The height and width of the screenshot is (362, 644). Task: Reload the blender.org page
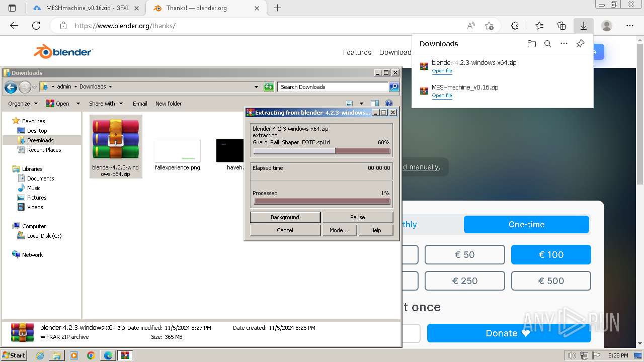36,26
